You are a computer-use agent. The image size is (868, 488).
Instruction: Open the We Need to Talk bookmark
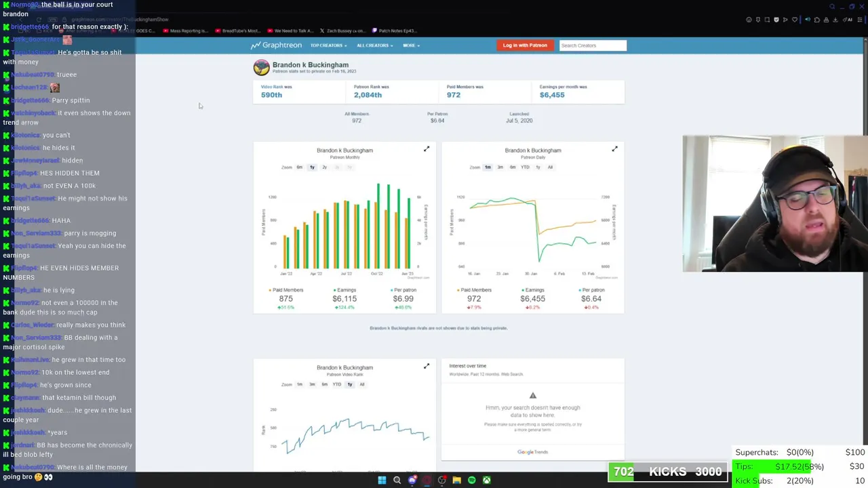(x=290, y=30)
